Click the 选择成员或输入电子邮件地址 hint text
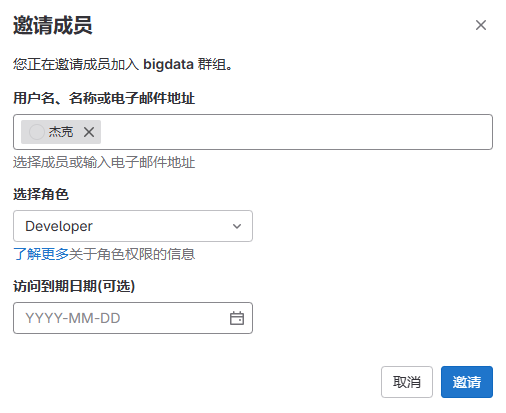This screenshot has height=413, width=506. click(104, 162)
